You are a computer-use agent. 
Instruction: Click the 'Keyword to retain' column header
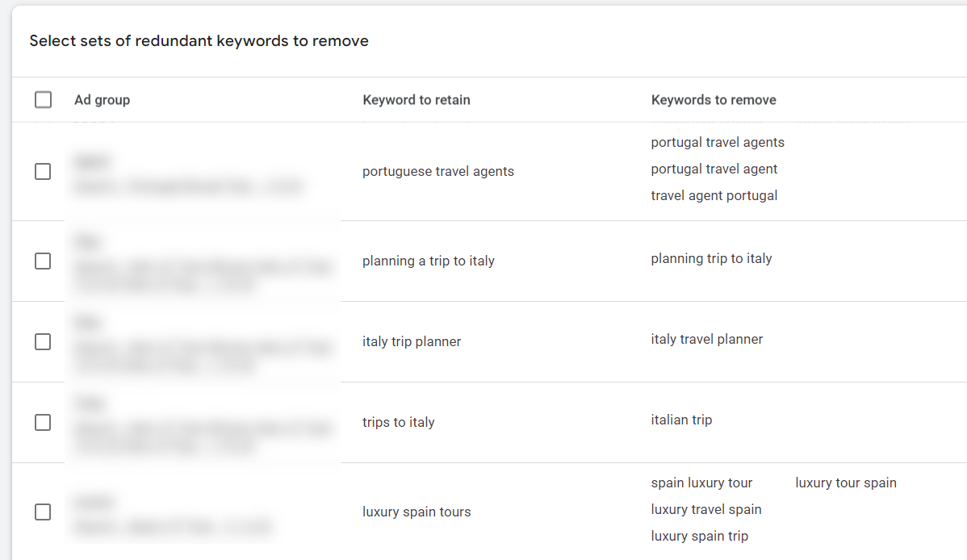pos(417,100)
